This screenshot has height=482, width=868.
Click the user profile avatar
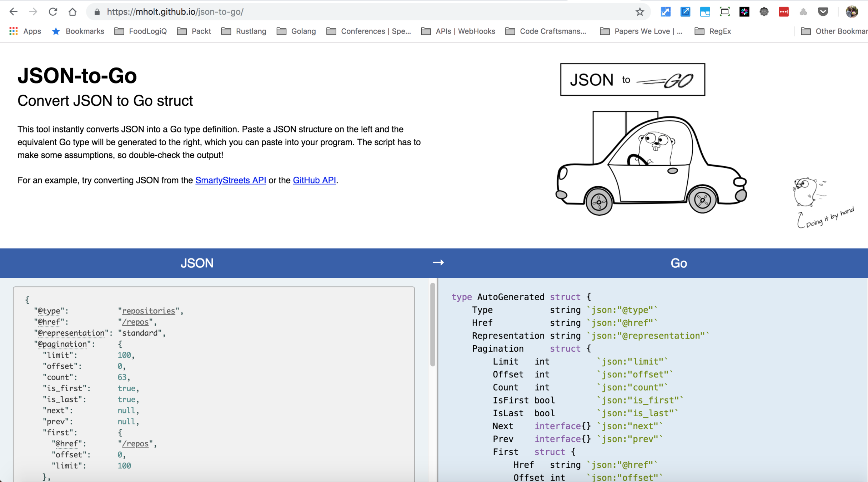pyautogui.click(x=852, y=12)
